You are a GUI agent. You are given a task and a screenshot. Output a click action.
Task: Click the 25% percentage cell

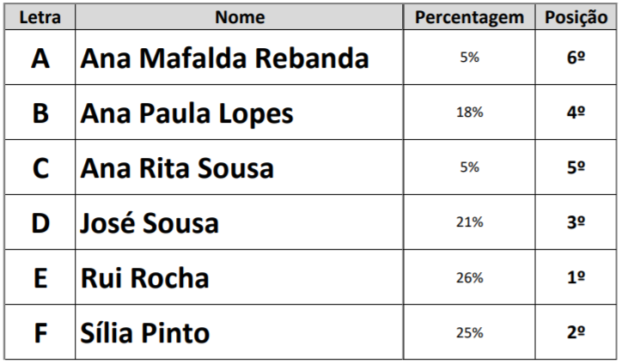pyautogui.click(x=469, y=332)
